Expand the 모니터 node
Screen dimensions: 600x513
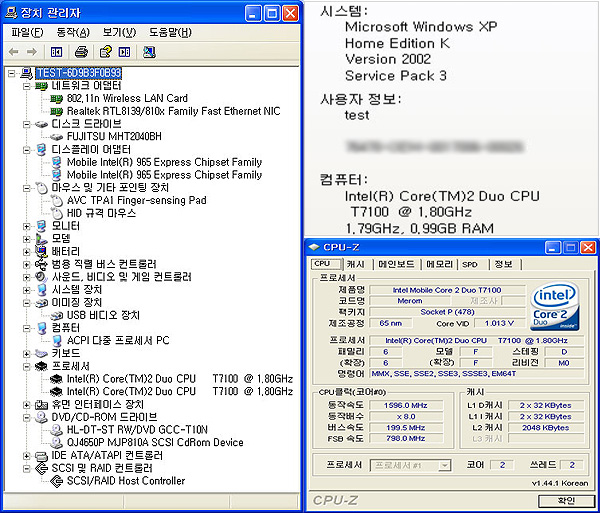[26, 226]
